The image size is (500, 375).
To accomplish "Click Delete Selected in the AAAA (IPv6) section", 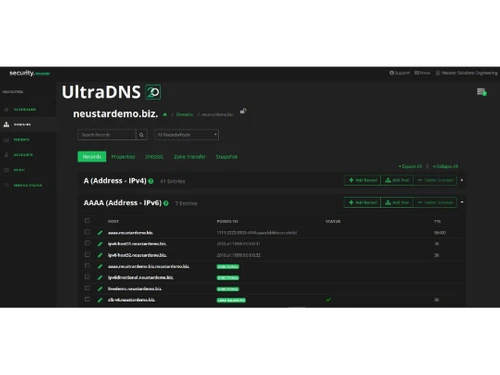I will pos(435,202).
